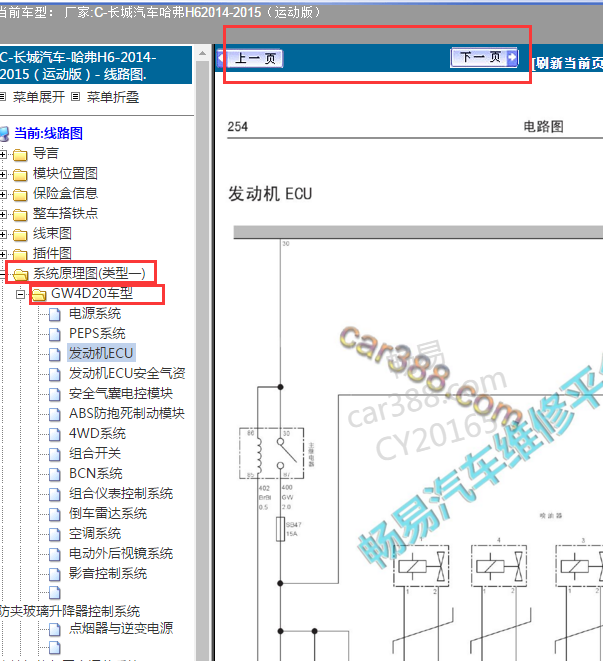The height and width of the screenshot is (661, 603).
Task: Open the 安全气囊电控模块 page
Action: pos(121,394)
